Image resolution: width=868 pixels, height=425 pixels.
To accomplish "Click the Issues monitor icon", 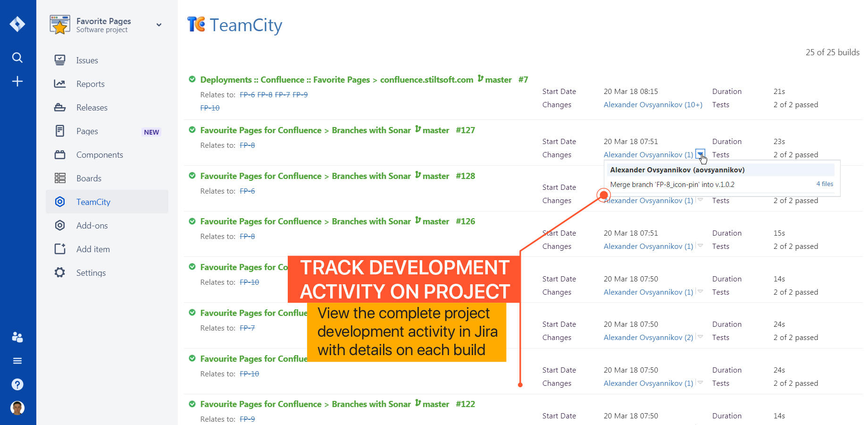I will click(60, 60).
